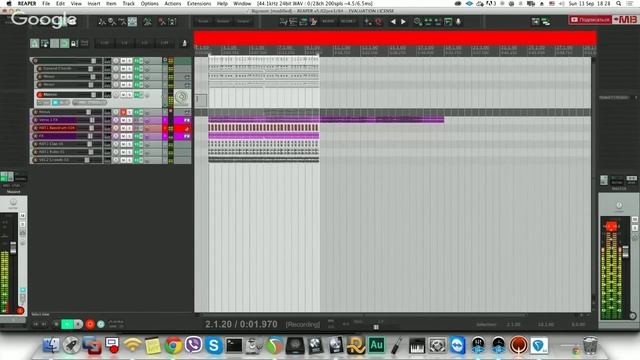
Task: Open TeamViewer from the Dock
Action: pos(458,345)
